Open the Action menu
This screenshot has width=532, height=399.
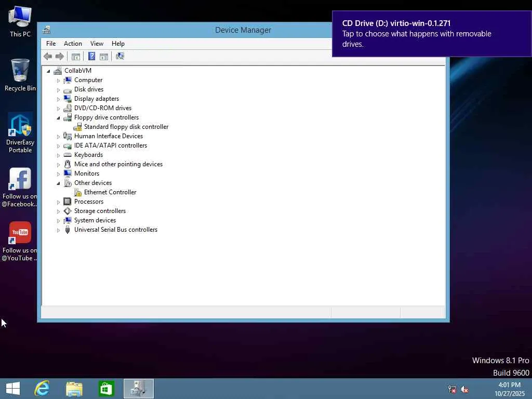click(x=73, y=44)
